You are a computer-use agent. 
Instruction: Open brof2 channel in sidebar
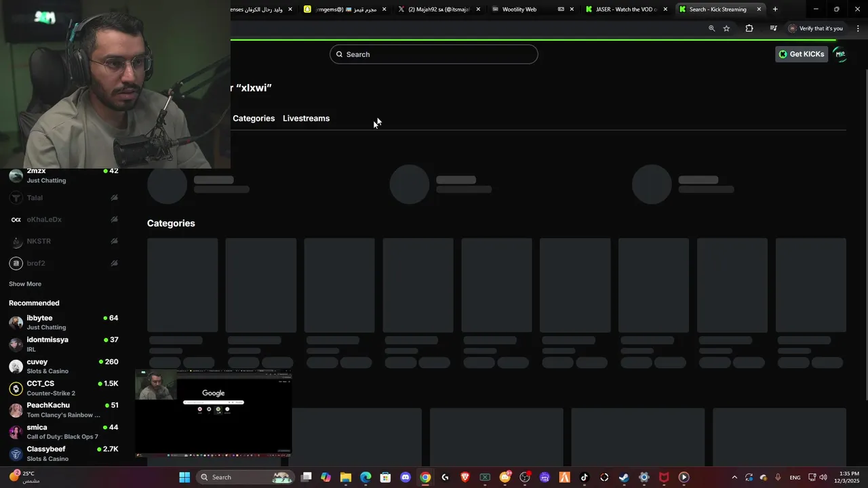[x=64, y=263]
